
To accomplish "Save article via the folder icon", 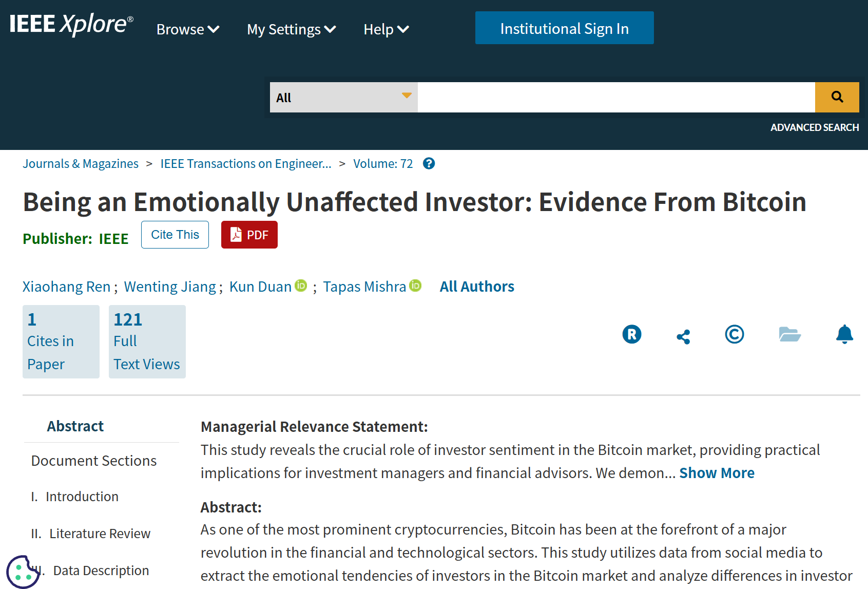I will 789,334.
